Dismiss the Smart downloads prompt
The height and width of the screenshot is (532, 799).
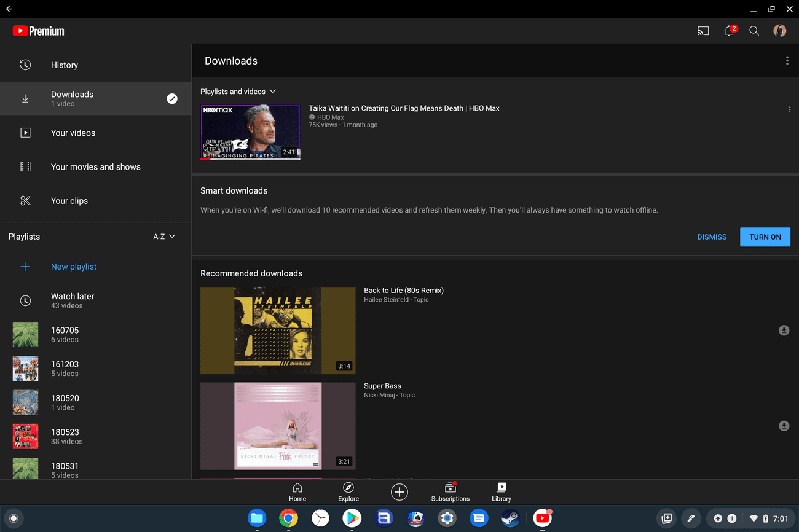[712, 237]
